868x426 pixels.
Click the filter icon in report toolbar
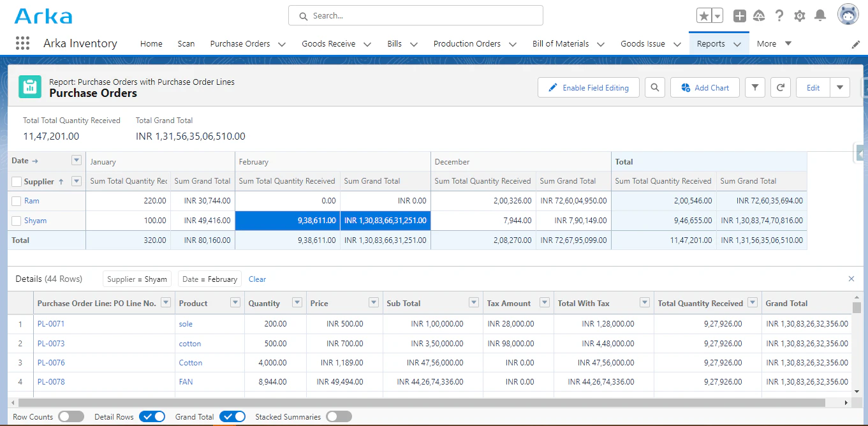coord(754,87)
